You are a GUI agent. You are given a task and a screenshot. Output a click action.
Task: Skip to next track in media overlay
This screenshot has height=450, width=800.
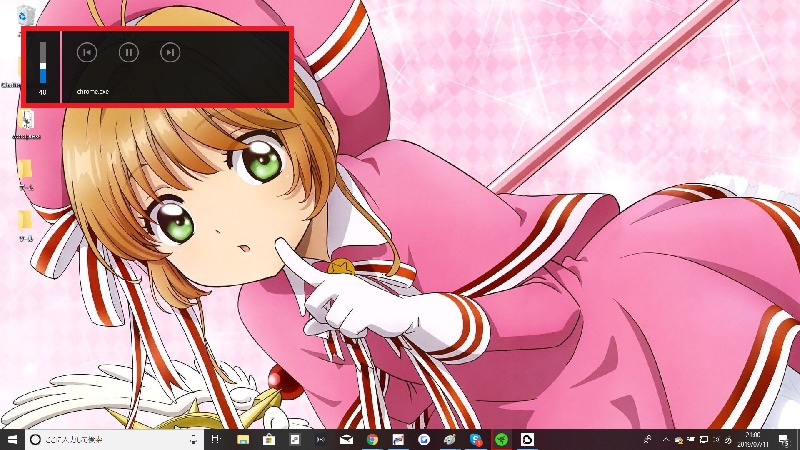[x=170, y=52]
